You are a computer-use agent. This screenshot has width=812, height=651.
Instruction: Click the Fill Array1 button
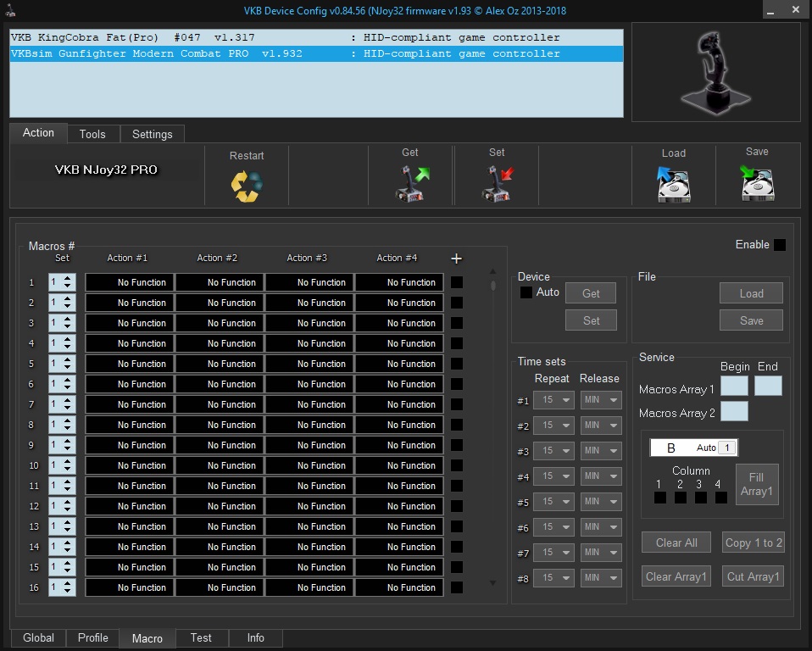pyautogui.click(x=756, y=484)
